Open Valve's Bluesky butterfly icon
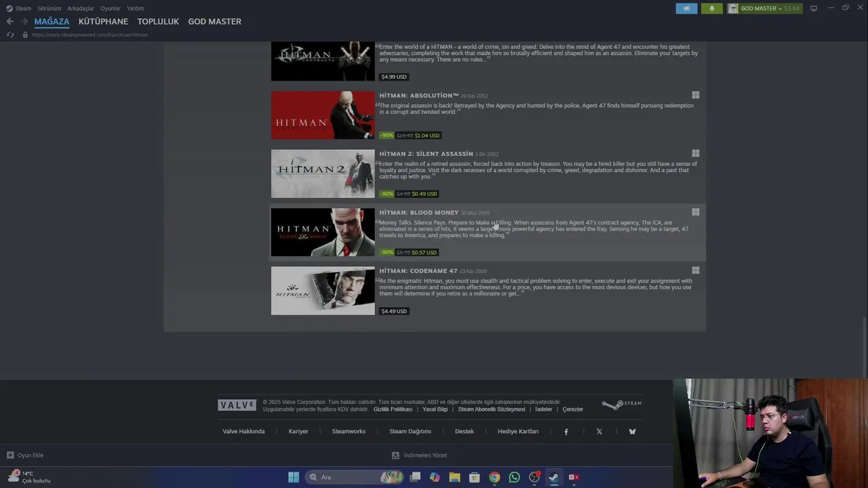The image size is (868, 488). [x=632, y=431]
